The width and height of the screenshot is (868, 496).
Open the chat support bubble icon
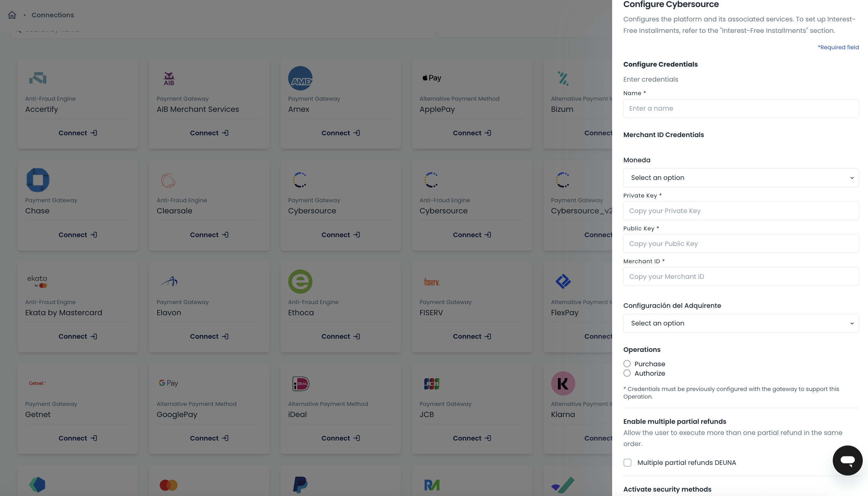pos(847,460)
